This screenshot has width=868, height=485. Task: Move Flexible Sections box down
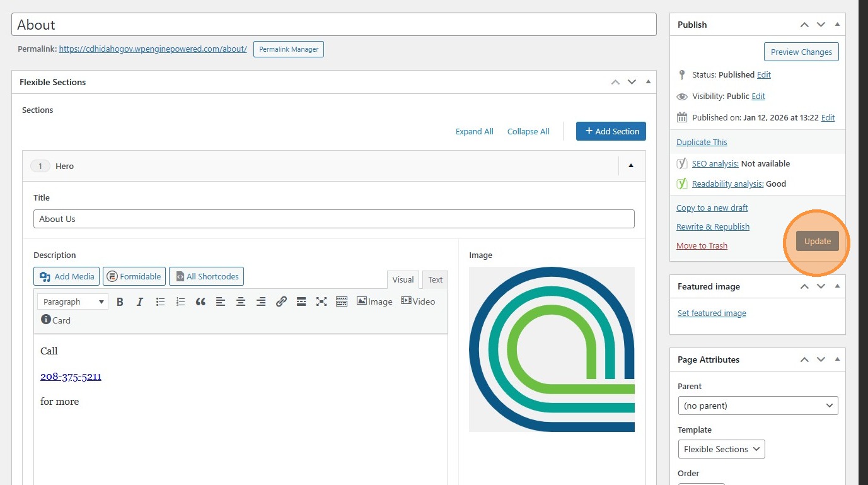coord(632,82)
